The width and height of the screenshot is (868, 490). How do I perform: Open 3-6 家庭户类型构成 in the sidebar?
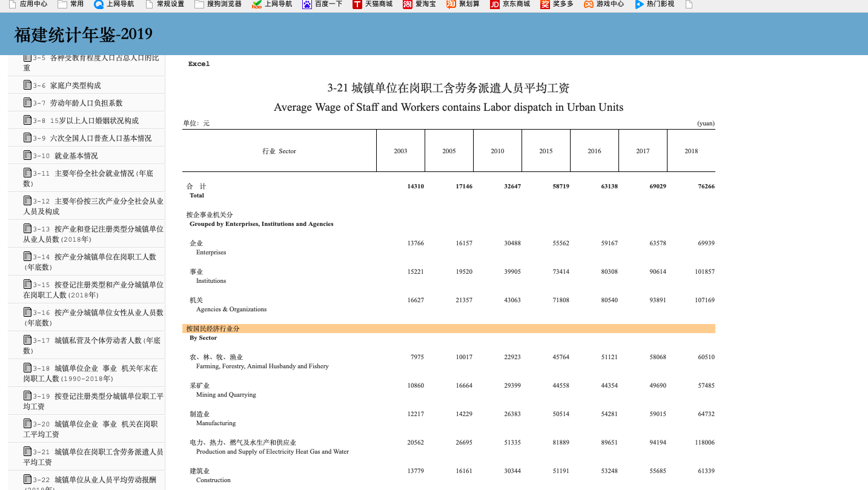click(x=67, y=85)
